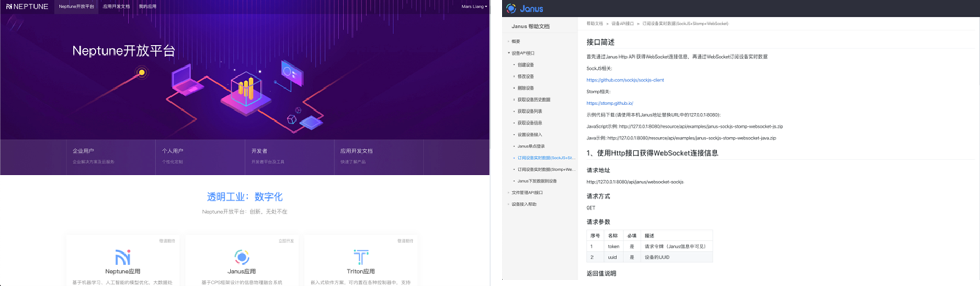Screen dimensions: 980x286
Task: Collapse the 设备API接口 tree section
Action: (x=509, y=53)
